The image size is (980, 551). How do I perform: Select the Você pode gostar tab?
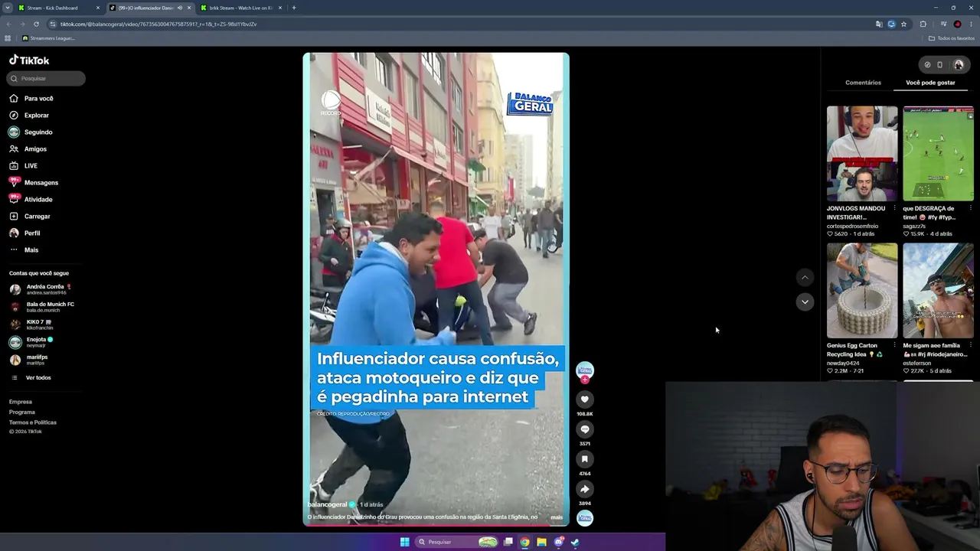click(x=930, y=83)
